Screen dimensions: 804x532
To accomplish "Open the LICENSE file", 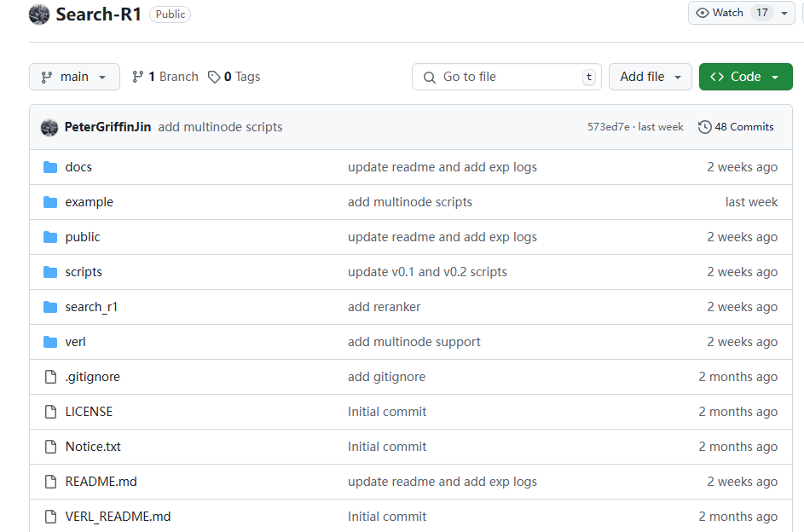I will click(x=89, y=412).
